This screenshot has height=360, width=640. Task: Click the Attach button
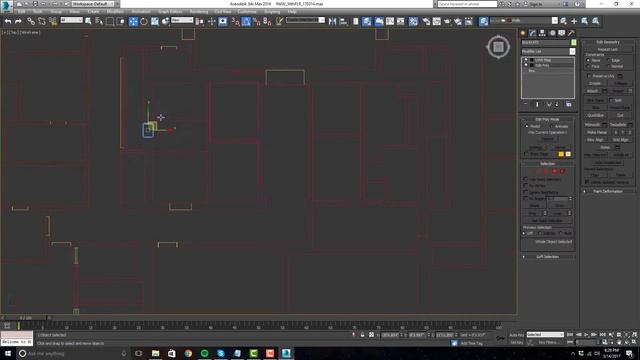pyautogui.click(x=593, y=91)
